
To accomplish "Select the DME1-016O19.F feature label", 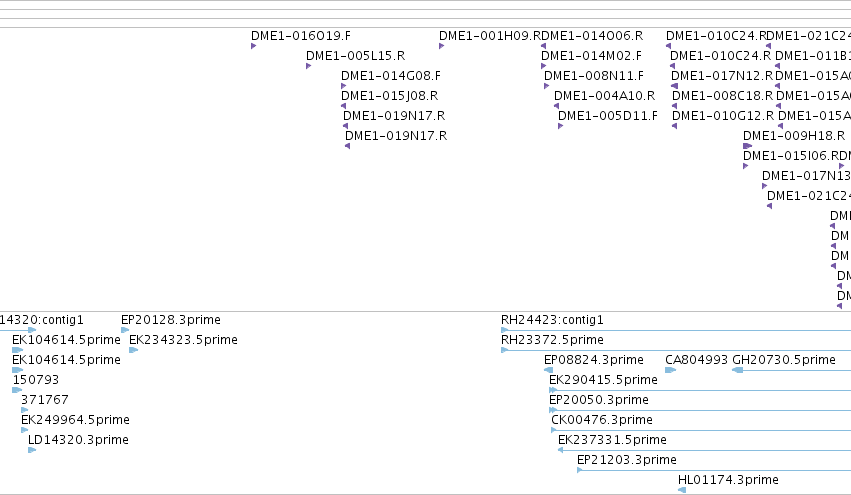I will pos(301,36).
